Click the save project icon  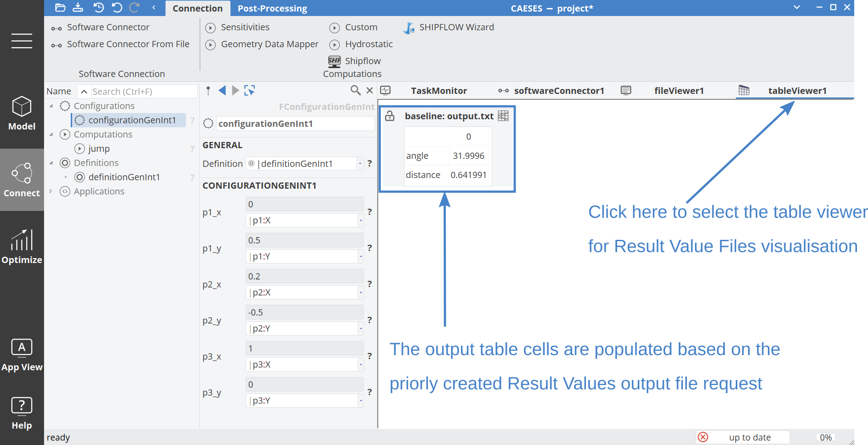[78, 8]
